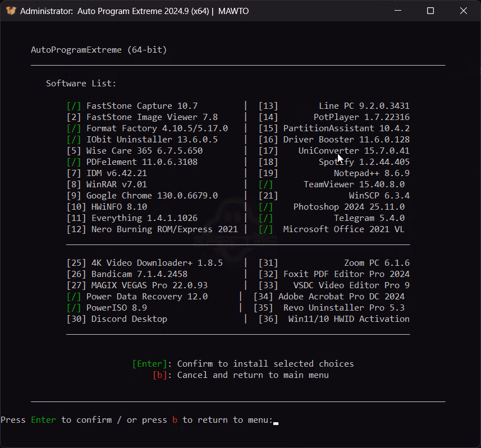The width and height of the screenshot is (481, 448).
Task: Click the Nero Burning ROM/Express 2021 entry
Action: [152, 229]
